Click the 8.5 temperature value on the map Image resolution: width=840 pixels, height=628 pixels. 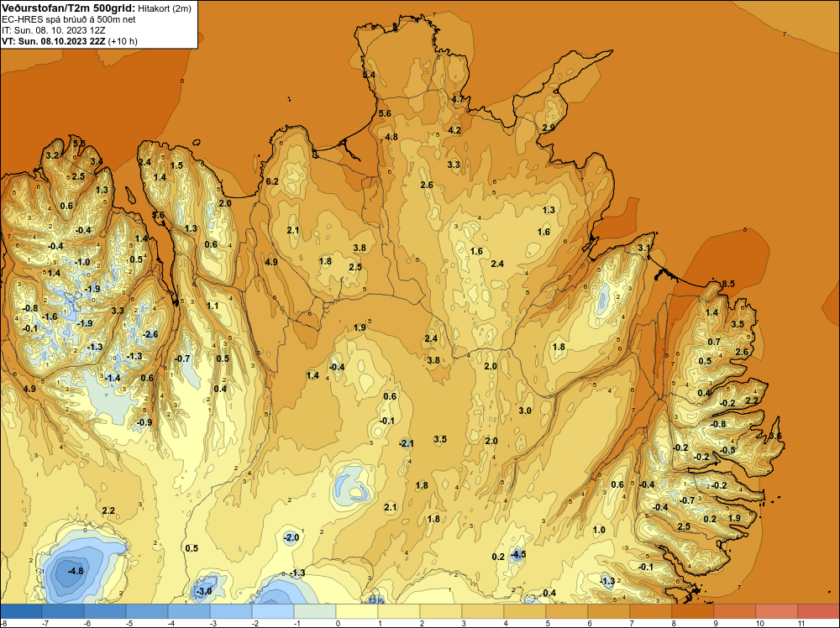(x=728, y=285)
